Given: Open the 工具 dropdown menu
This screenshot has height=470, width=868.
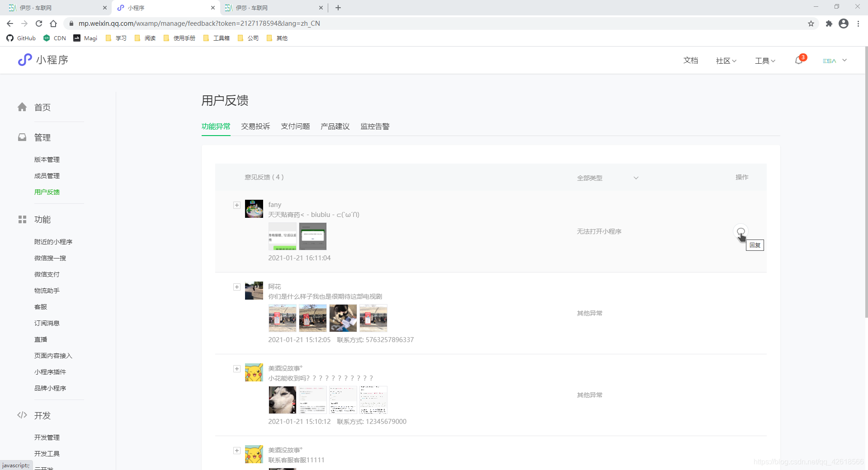Looking at the screenshot, I should (765, 61).
